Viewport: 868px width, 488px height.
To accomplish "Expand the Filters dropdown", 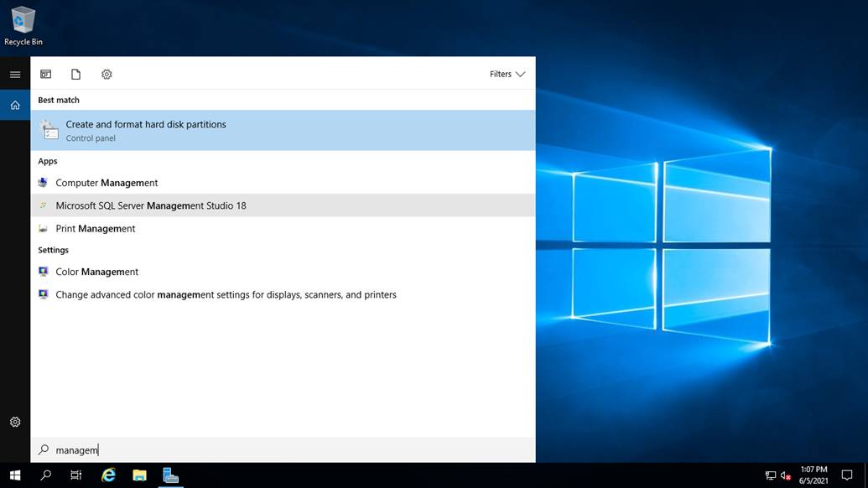I will pos(507,74).
